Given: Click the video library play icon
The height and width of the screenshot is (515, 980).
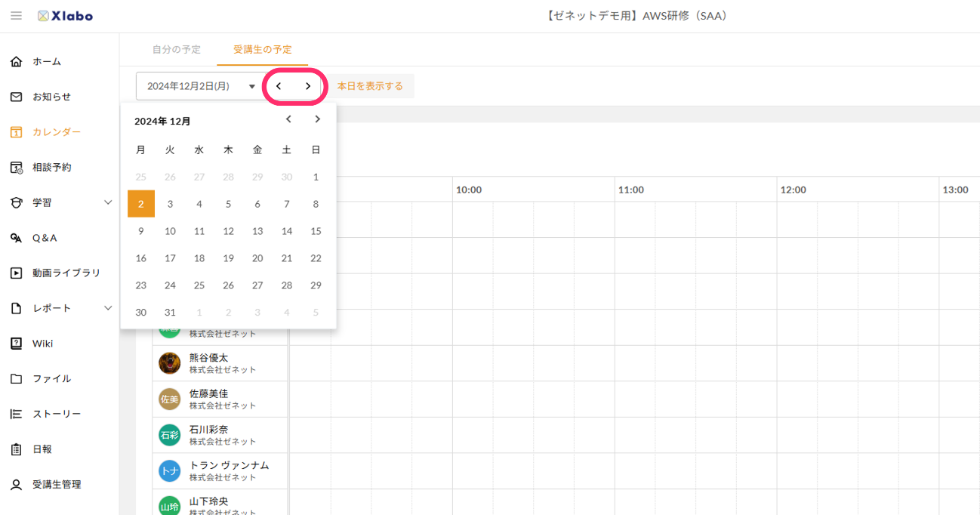Looking at the screenshot, I should pyautogui.click(x=16, y=273).
